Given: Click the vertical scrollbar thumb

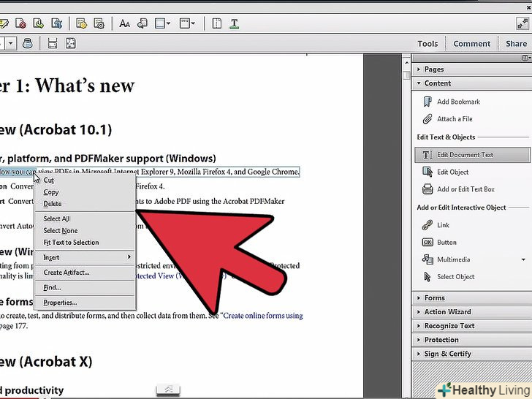Looking at the screenshot, I should (x=406, y=75).
